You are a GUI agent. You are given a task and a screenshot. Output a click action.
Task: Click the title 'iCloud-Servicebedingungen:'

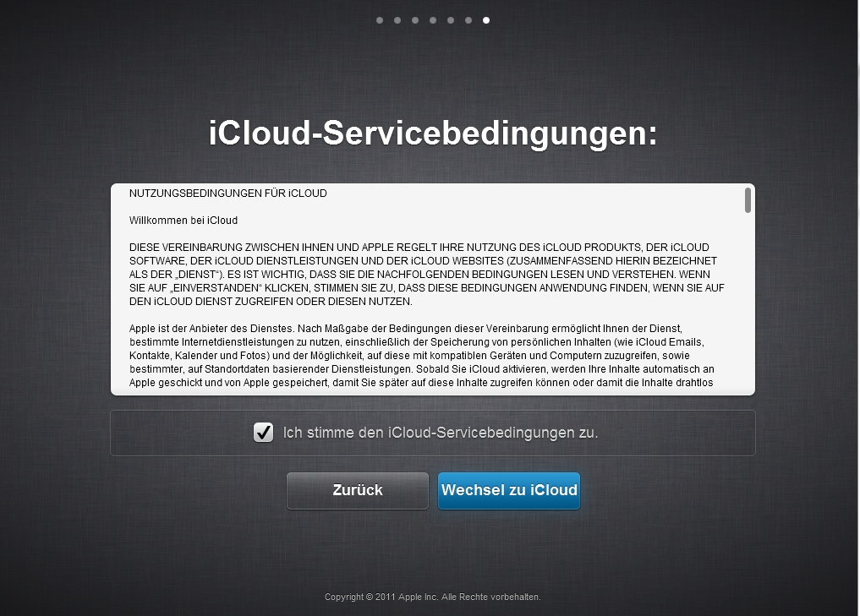[x=433, y=133]
